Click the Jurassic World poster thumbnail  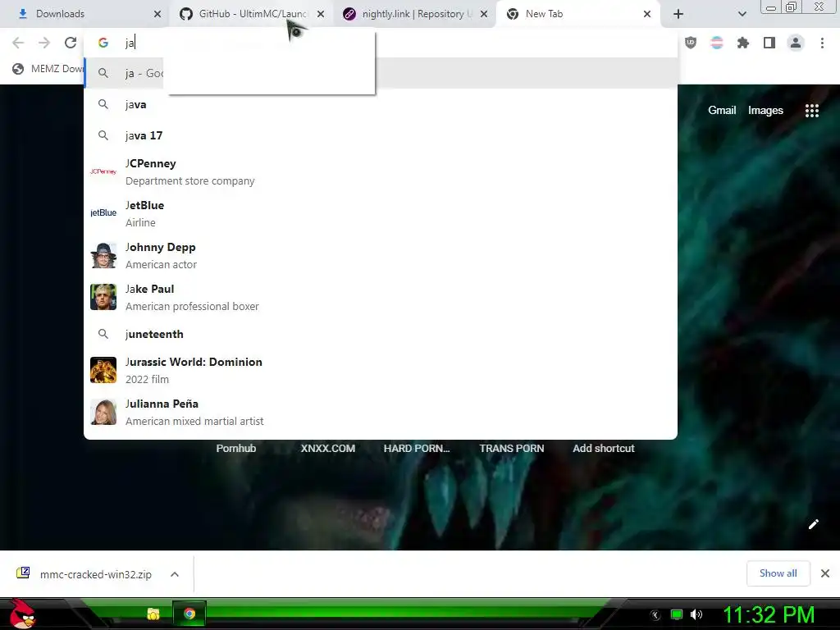pos(103,370)
